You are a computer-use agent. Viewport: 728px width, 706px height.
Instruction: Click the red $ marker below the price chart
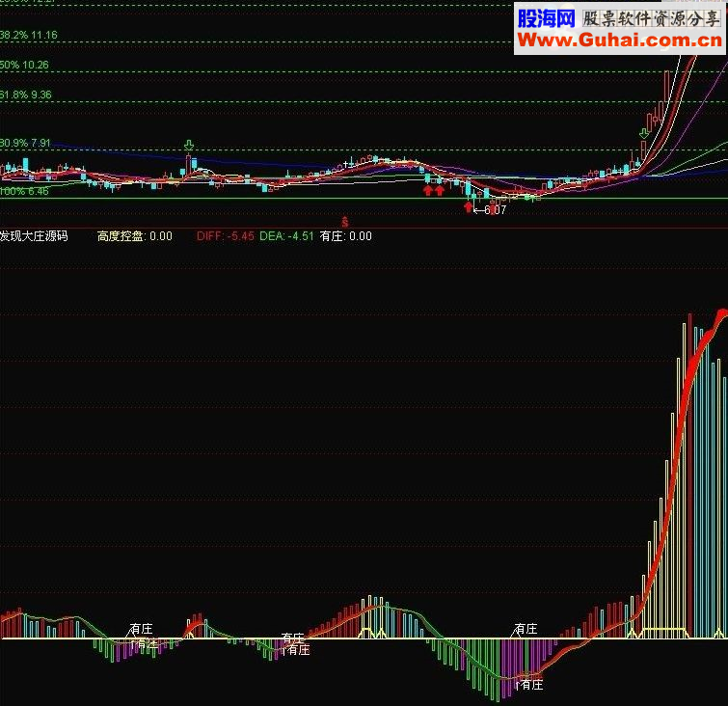344,221
